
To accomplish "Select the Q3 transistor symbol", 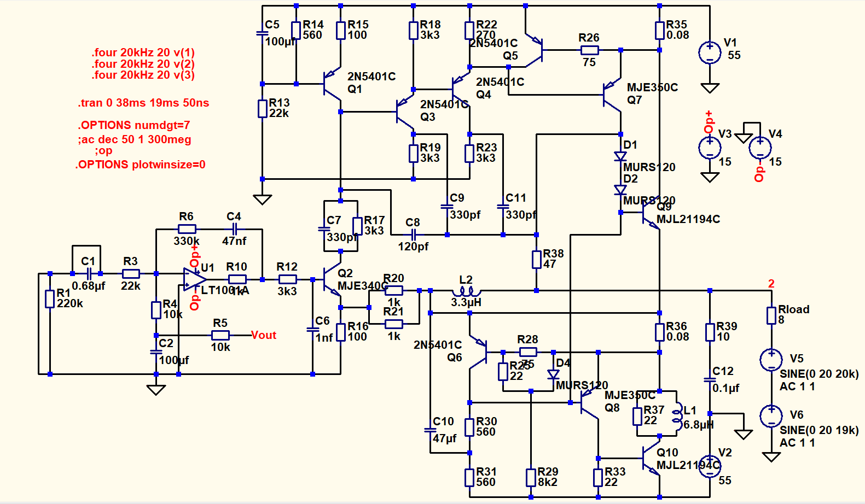I will (405, 112).
